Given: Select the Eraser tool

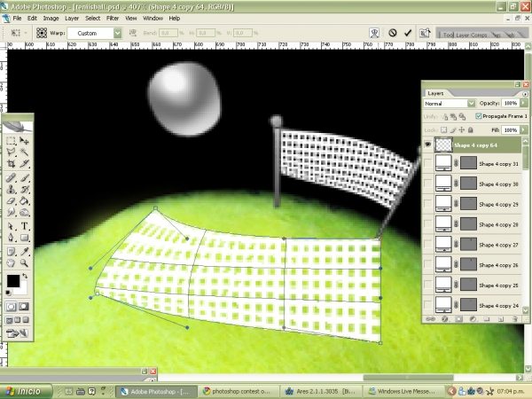Looking at the screenshot, I should coord(11,201).
